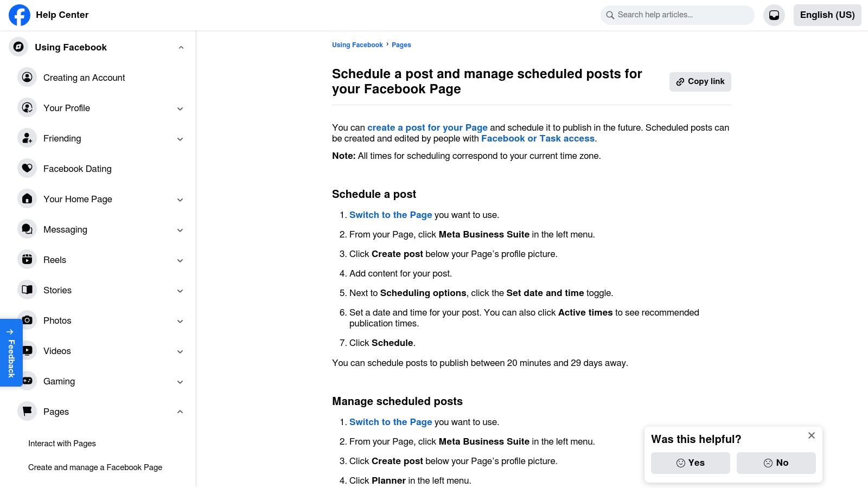Select Interact with Pages in sidebar

[62, 443]
